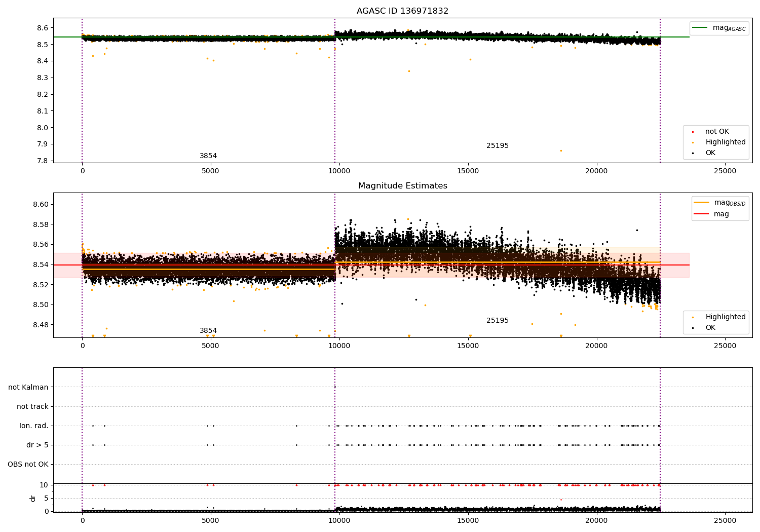Click the 10 tick on the dr axis
Screen dimensions: 760x532
(44, 485)
